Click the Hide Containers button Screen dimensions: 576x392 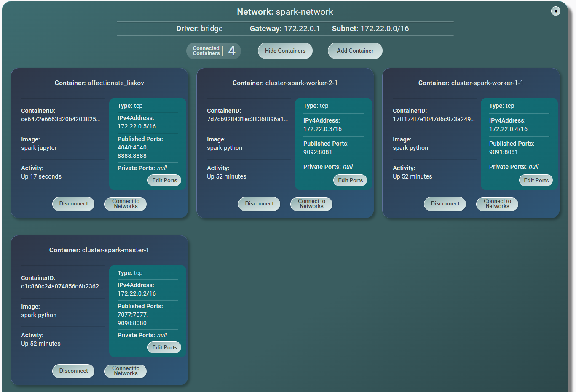[x=285, y=51]
